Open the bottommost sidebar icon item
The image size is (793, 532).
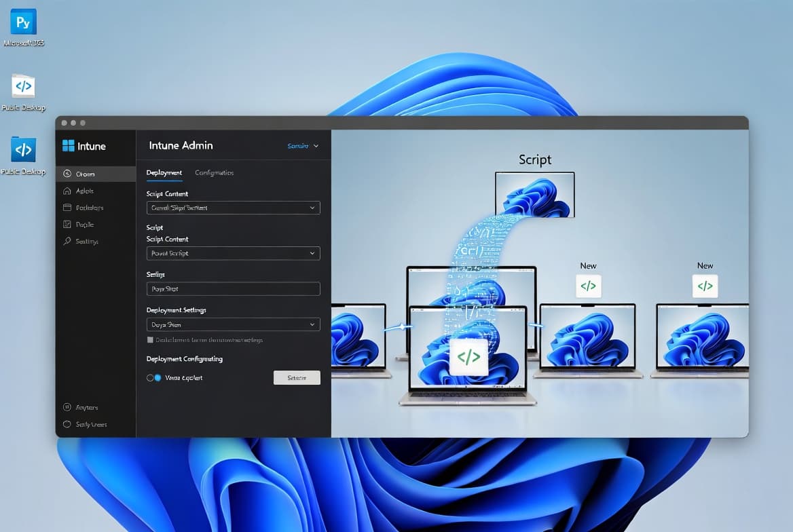pos(67,424)
